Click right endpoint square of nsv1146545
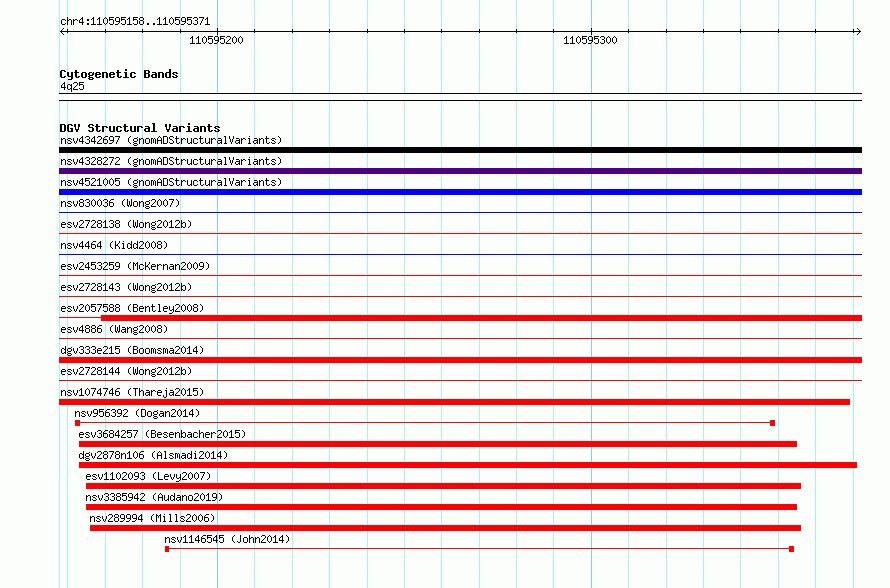This screenshot has height=588, width=890. (x=791, y=549)
